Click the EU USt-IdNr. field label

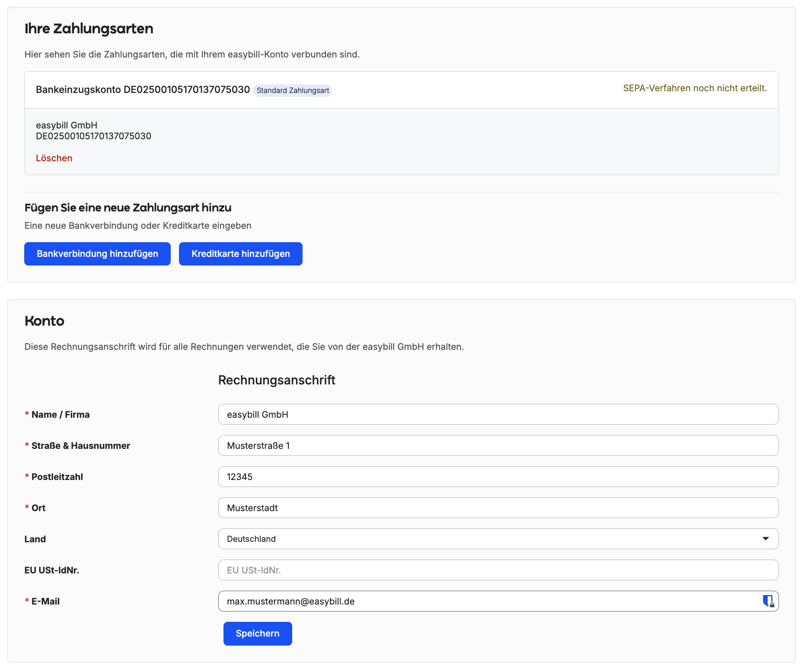(x=52, y=570)
